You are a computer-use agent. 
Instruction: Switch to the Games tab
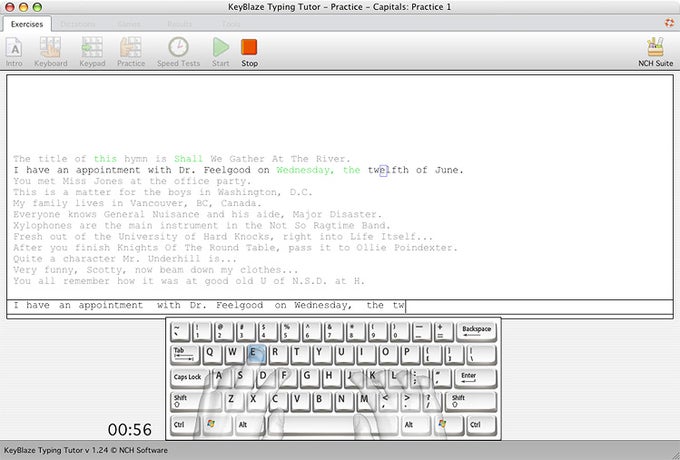(x=129, y=24)
